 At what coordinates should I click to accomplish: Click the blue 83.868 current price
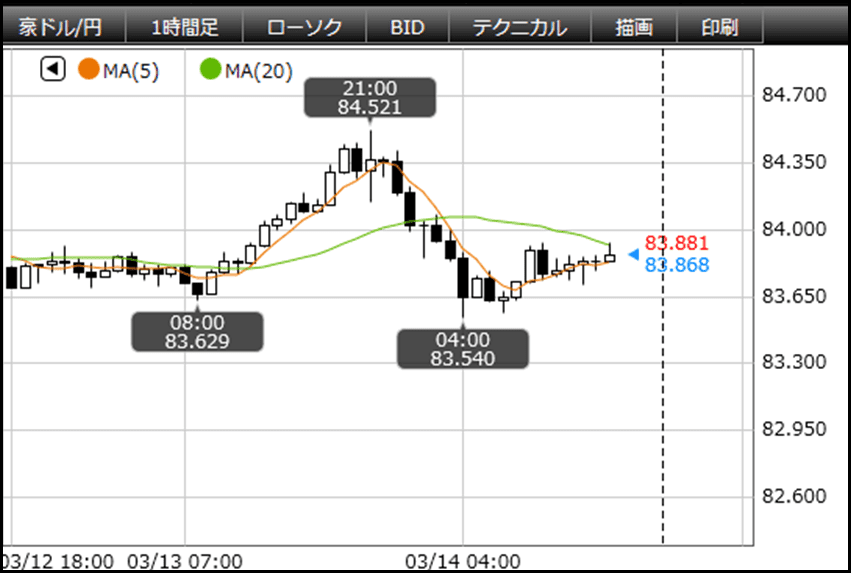[x=677, y=265]
